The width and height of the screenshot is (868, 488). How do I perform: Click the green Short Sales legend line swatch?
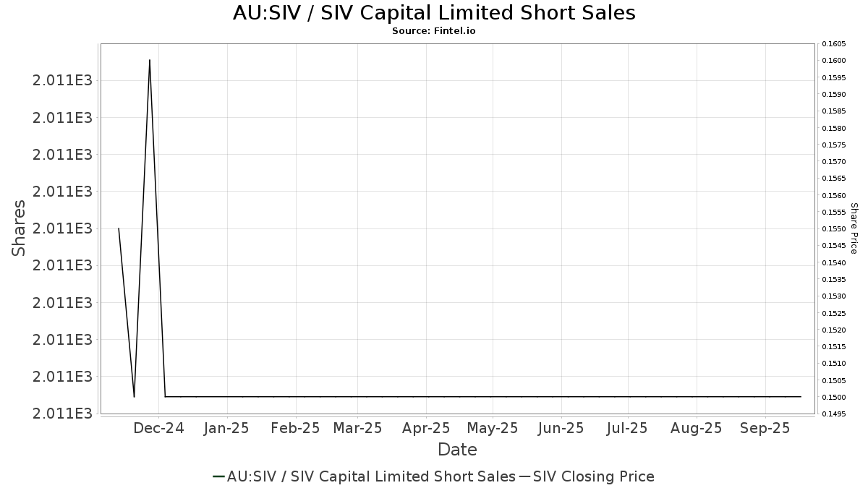219,476
